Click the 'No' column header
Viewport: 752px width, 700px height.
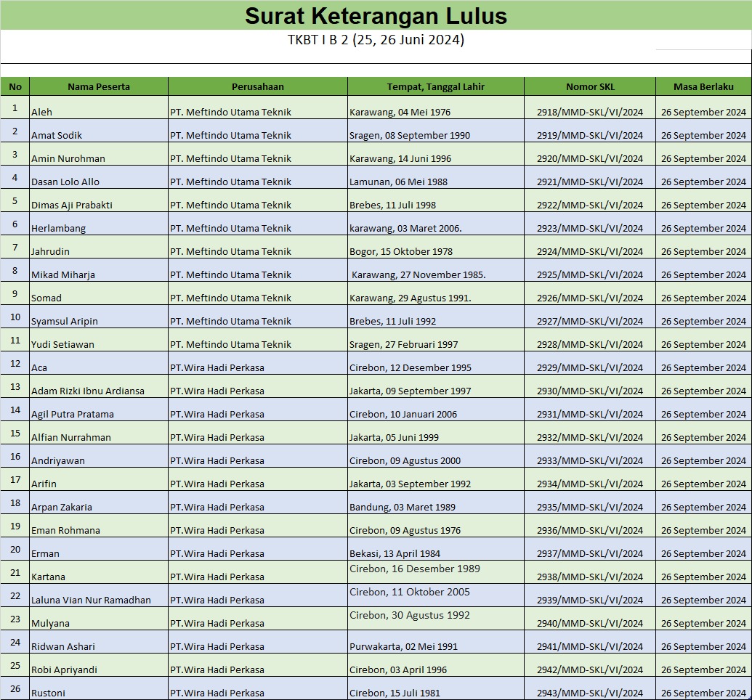pyautogui.click(x=15, y=87)
